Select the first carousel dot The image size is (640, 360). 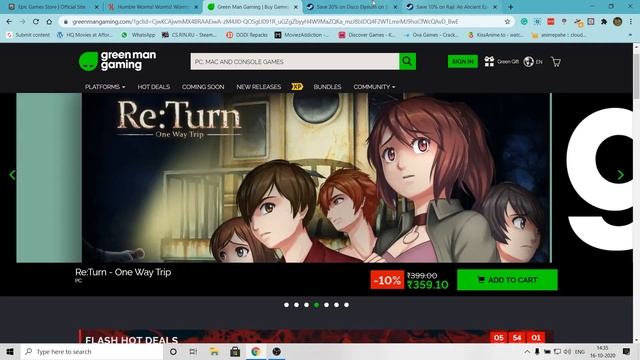(x=287, y=305)
